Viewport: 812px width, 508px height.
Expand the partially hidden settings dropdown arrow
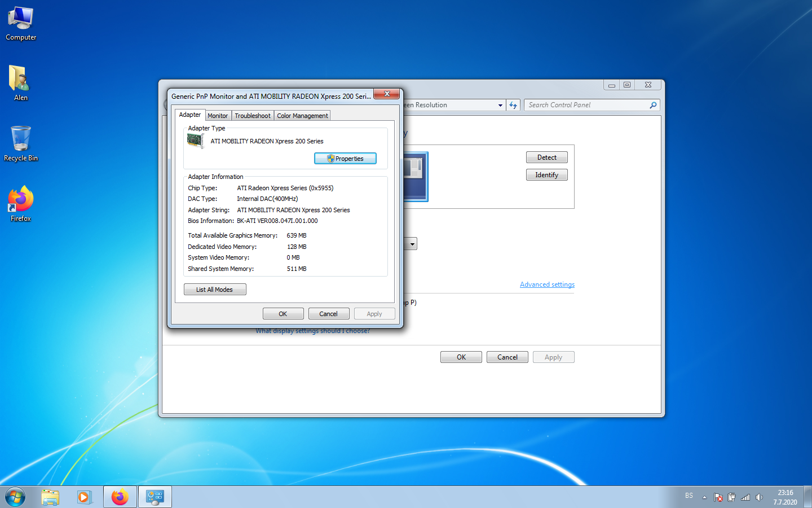(413, 244)
